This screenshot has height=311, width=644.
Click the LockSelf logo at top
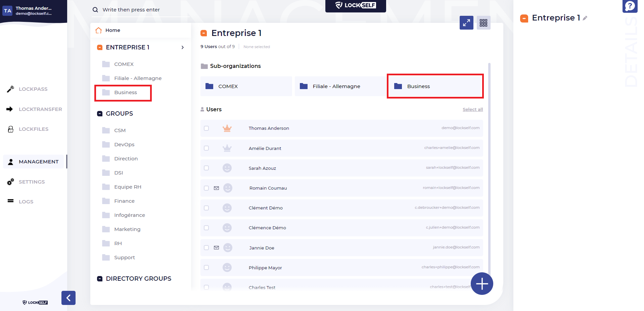pos(356,5)
